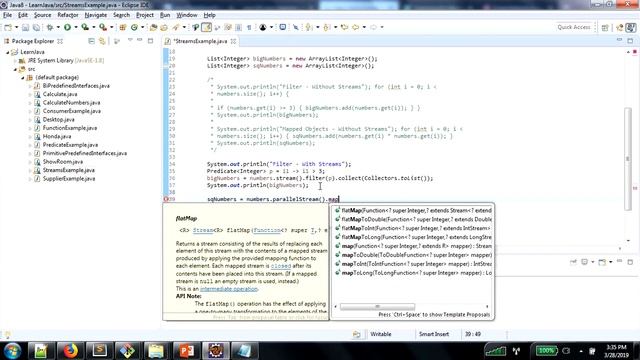640x360 pixels.
Task: Click the New Java Class icon
Action: click(x=134, y=27)
